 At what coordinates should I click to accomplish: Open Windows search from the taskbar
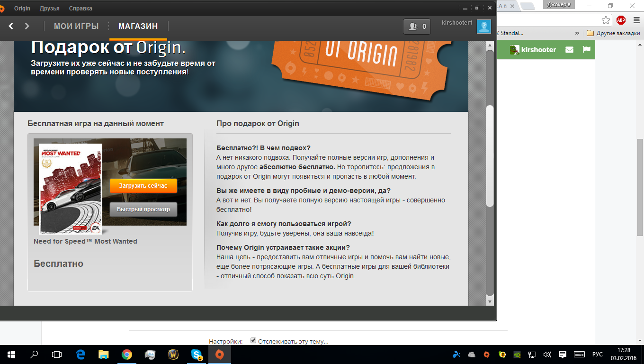(34, 354)
